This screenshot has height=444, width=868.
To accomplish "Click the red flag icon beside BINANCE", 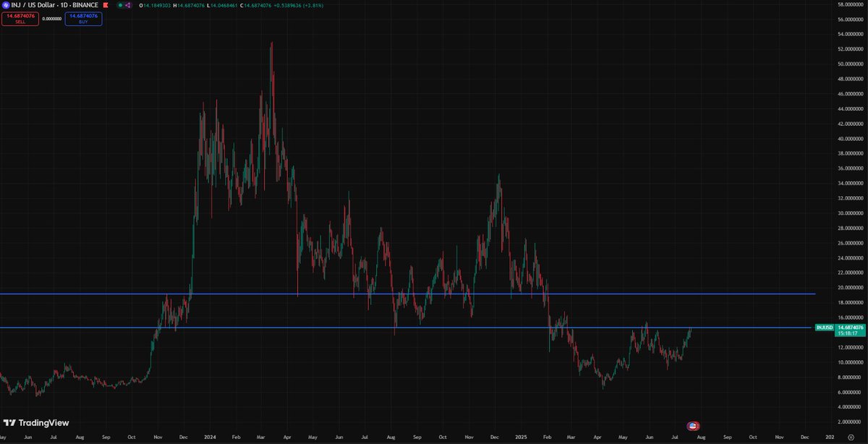I will coord(106,5).
